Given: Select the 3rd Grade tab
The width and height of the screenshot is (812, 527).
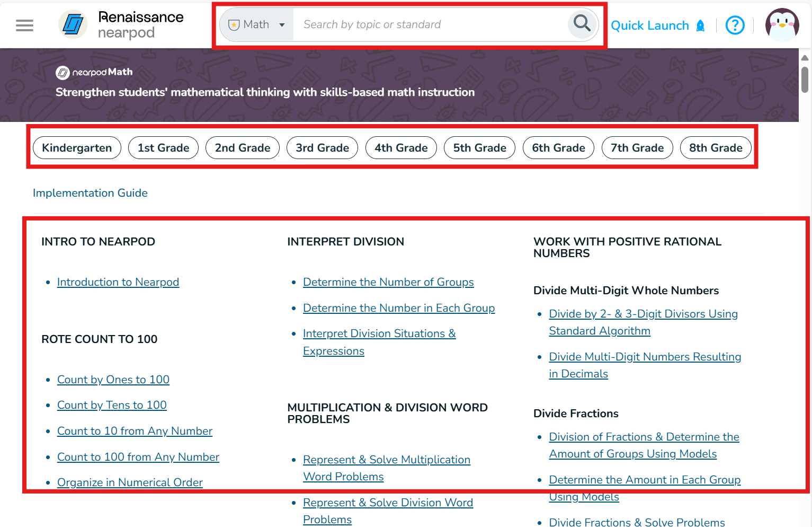Looking at the screenshot, I should tap(322, 147).
